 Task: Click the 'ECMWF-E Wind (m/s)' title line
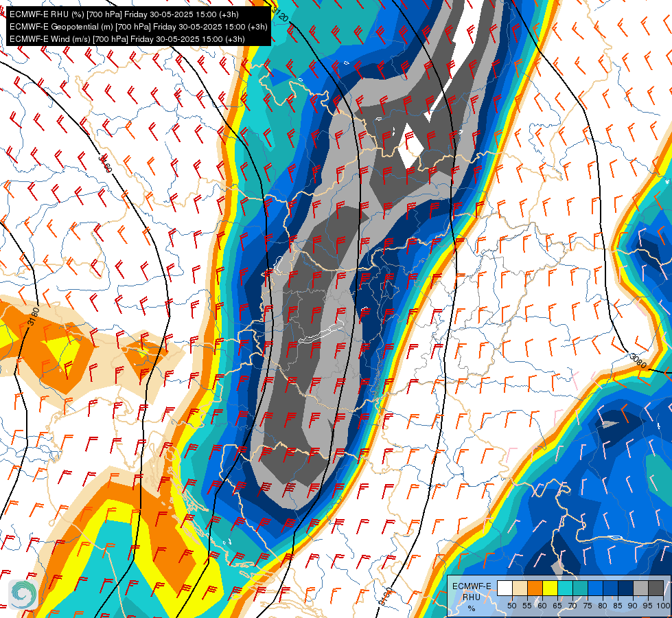tap(127, 39)
